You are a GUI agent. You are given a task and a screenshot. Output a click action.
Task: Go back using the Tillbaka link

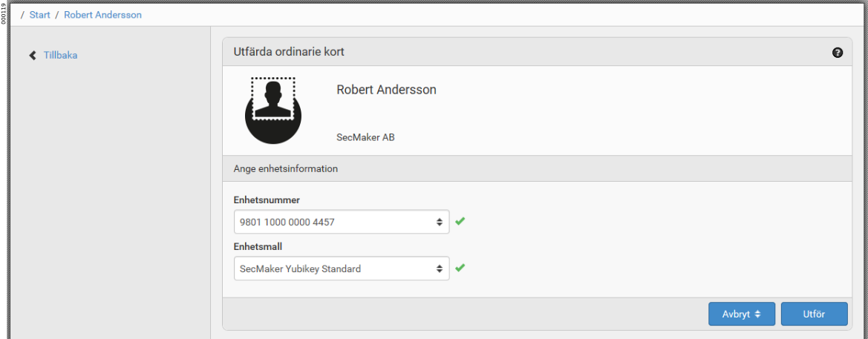(60, 55)
